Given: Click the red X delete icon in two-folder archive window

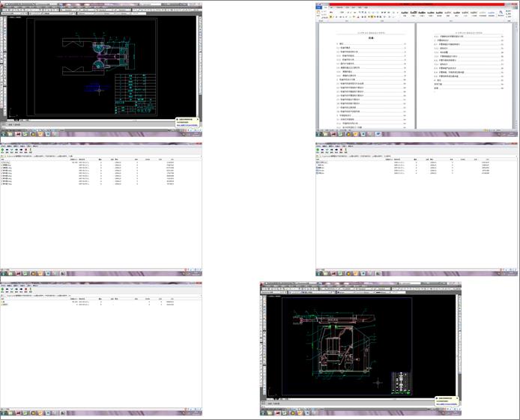Looking at the screenshot, I should [x=26, y=289].
